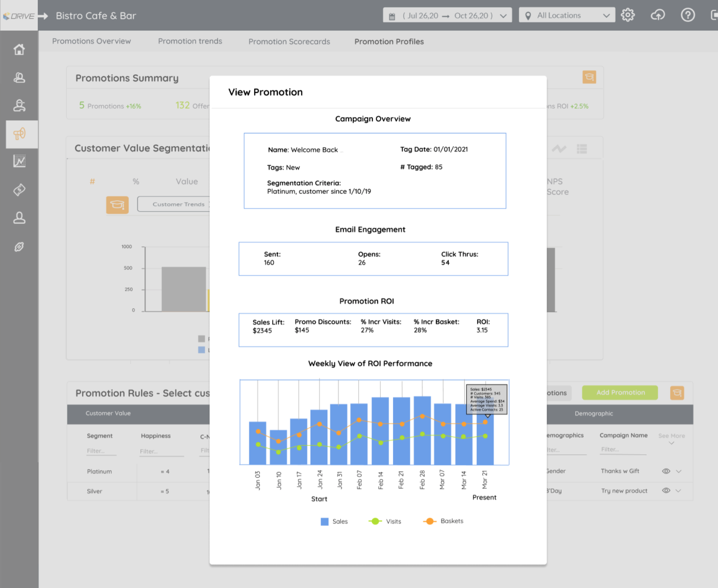The image size is (718, 588).
Task: Click the Add Promotion button
Action: pos(620,392)
